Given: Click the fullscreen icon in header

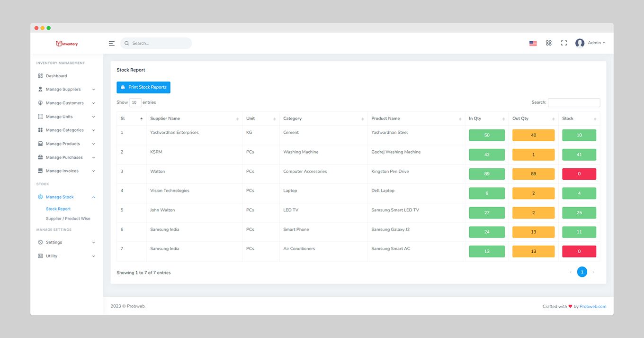Looking at the screenshot, I should tap(564, 43).
